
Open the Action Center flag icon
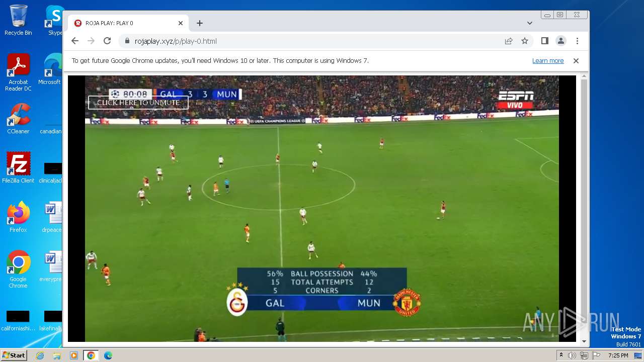(x=595, y=355)
